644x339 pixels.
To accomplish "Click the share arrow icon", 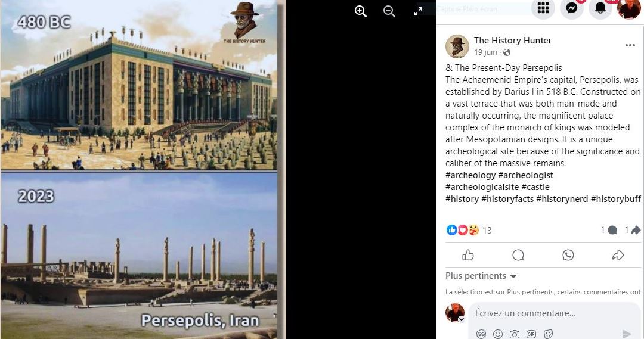I will 618,255.
